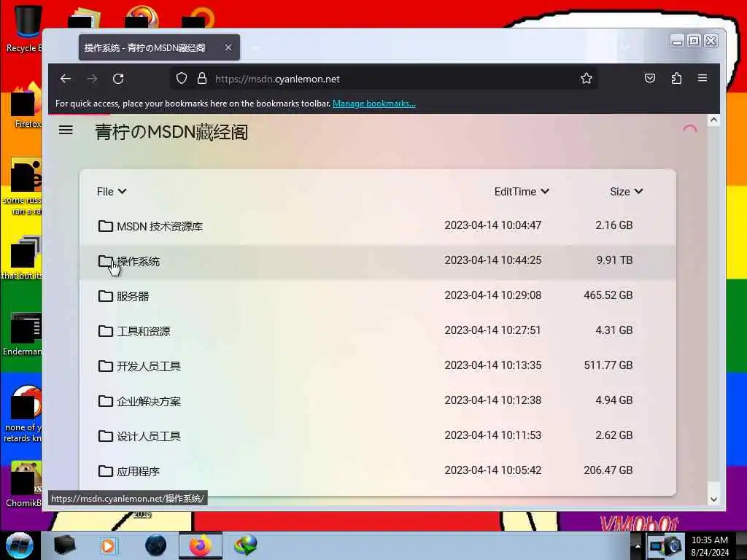747x560 pixels.
Task: Click the URL address bar field
Action: click(x=384, y=79)
